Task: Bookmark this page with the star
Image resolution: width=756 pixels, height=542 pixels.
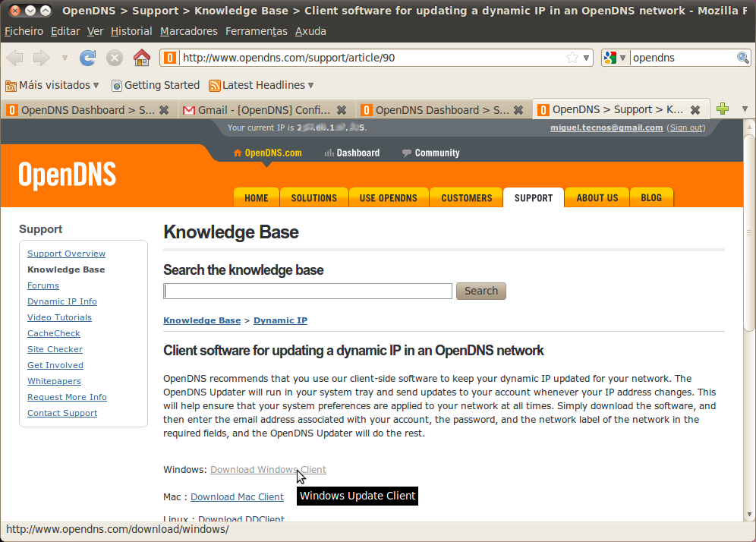Action: [572, 58]
